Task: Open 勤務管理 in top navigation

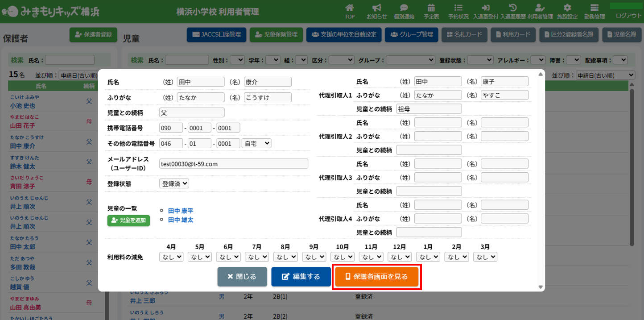Action: pyautogui.click(x=594, y=11)
